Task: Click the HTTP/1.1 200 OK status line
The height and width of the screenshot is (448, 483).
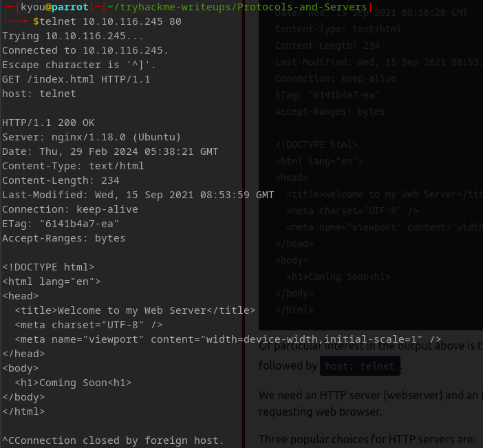Action: (48, 122)
